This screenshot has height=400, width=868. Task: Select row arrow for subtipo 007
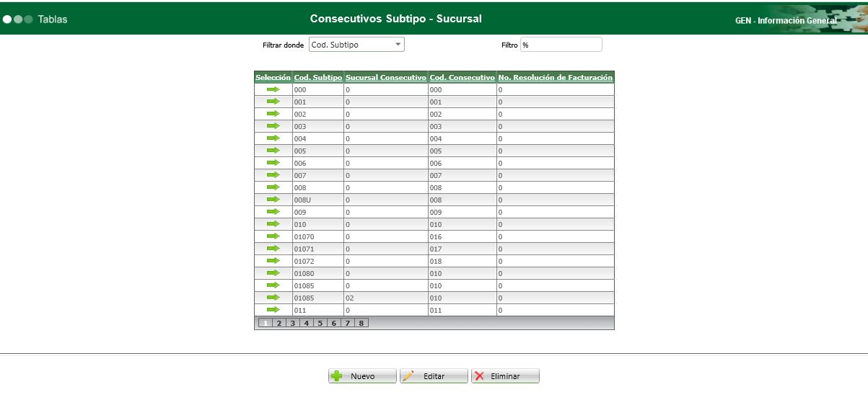(x=273, y=175)
